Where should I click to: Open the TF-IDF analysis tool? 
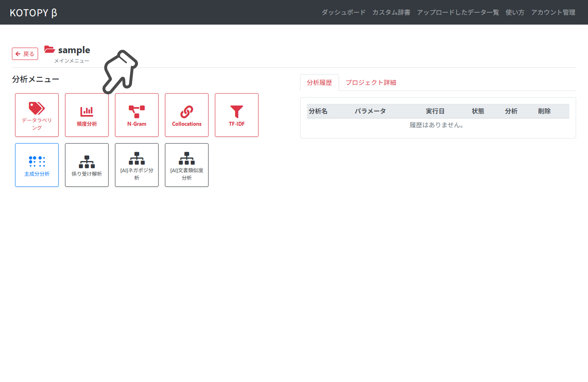point(236,115)
